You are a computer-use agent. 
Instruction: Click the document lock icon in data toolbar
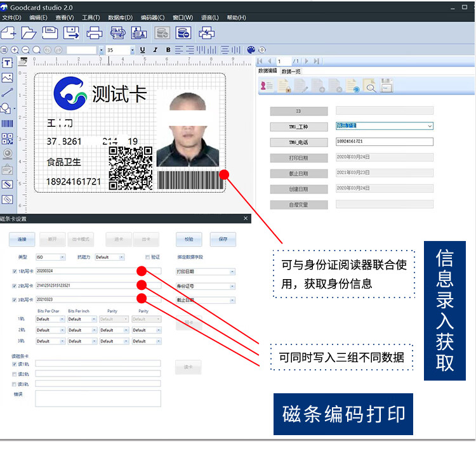point(284,86)
